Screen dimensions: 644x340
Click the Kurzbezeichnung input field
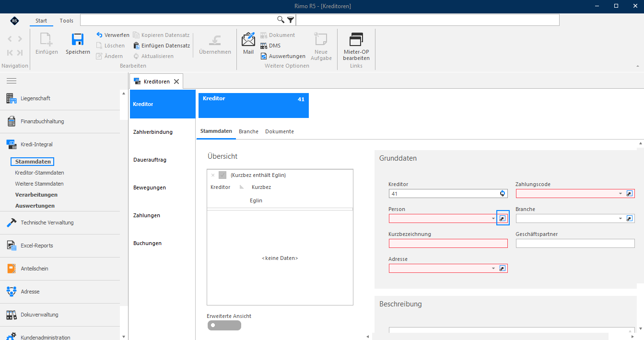pyautogui.click(x=448, y=243)
